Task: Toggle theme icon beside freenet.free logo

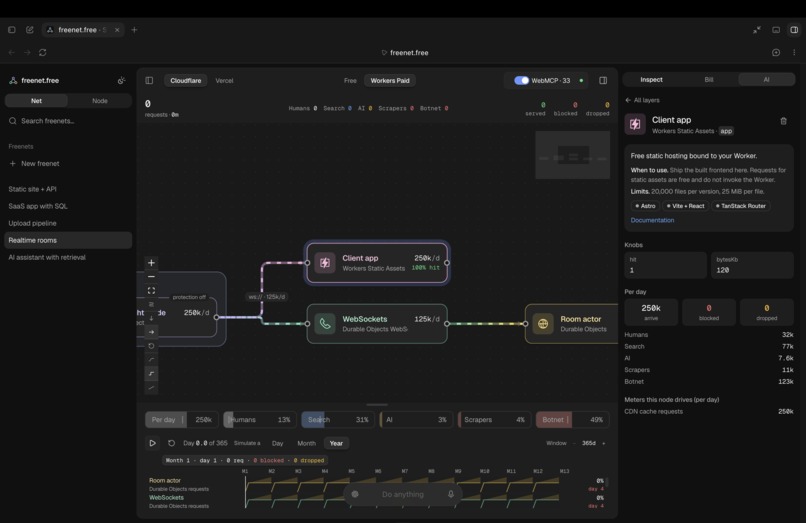Action: [121, 80]
